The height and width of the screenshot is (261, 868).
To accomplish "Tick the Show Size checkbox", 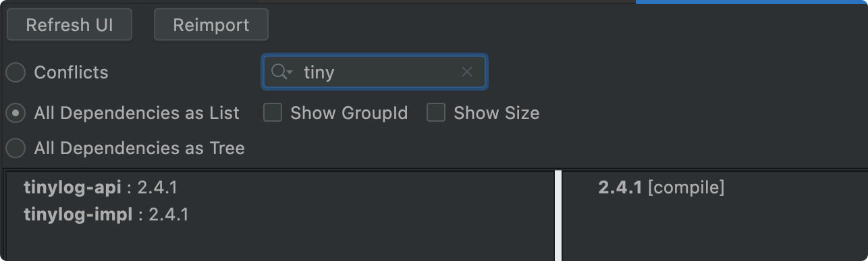I will coord(436,112).
